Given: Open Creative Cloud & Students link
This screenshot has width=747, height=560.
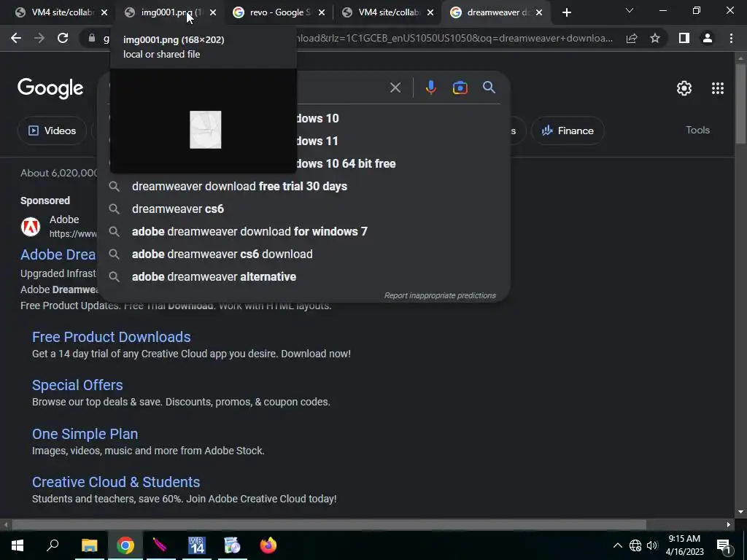Looking at the screenshot, I should coord(116,482).
